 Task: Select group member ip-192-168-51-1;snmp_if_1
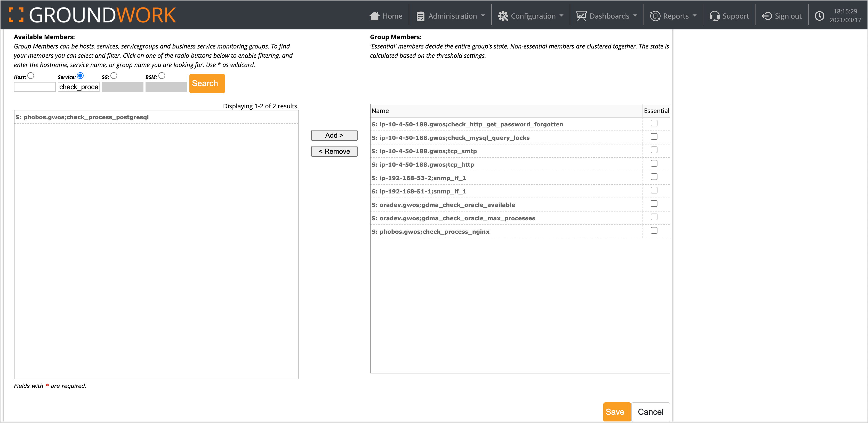click(507, 191)
